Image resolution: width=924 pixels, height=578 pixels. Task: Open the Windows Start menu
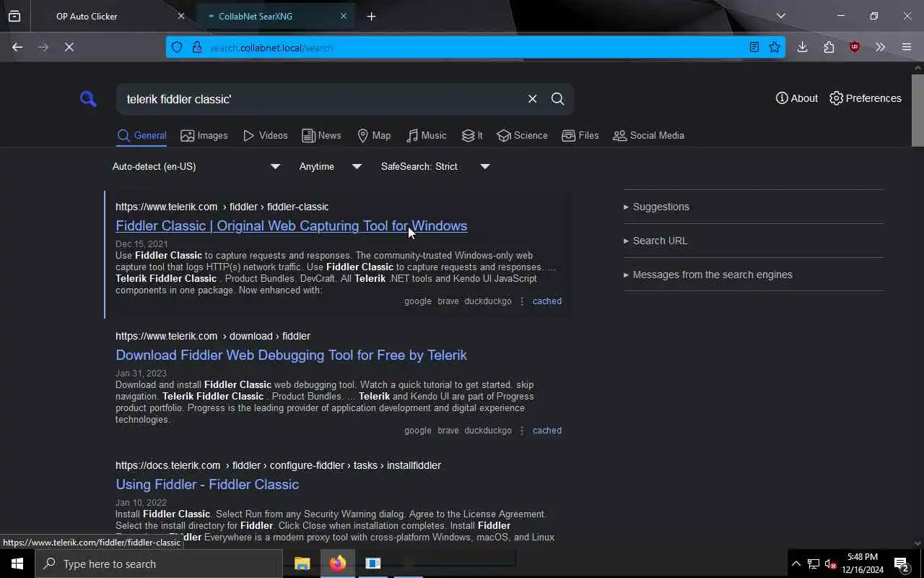click(x=17, y=564)
